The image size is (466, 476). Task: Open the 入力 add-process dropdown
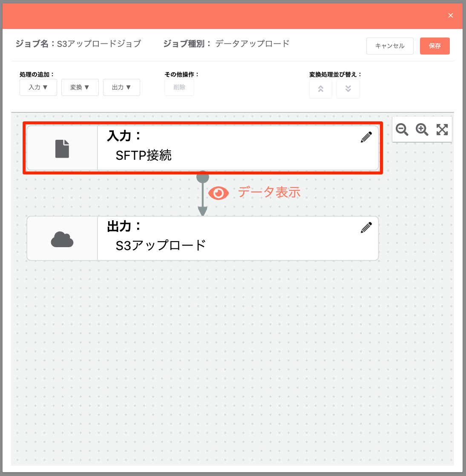click(38, 87)
